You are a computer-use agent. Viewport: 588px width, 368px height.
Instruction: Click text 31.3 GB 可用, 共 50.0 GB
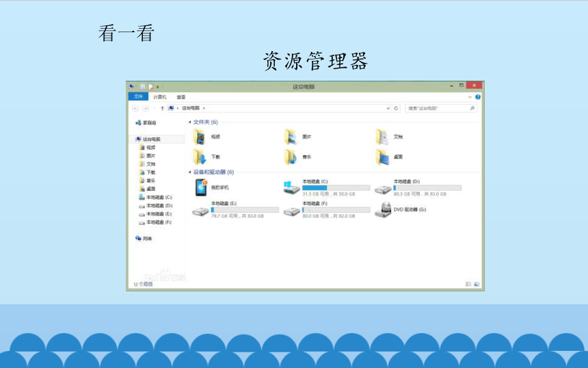point(328,194)
